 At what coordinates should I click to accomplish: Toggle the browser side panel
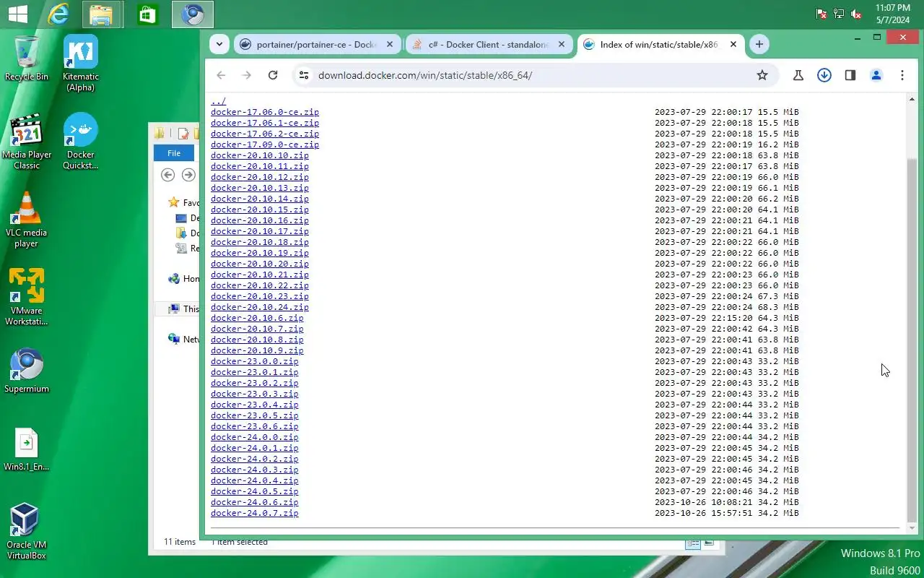(x=850, y=75)
